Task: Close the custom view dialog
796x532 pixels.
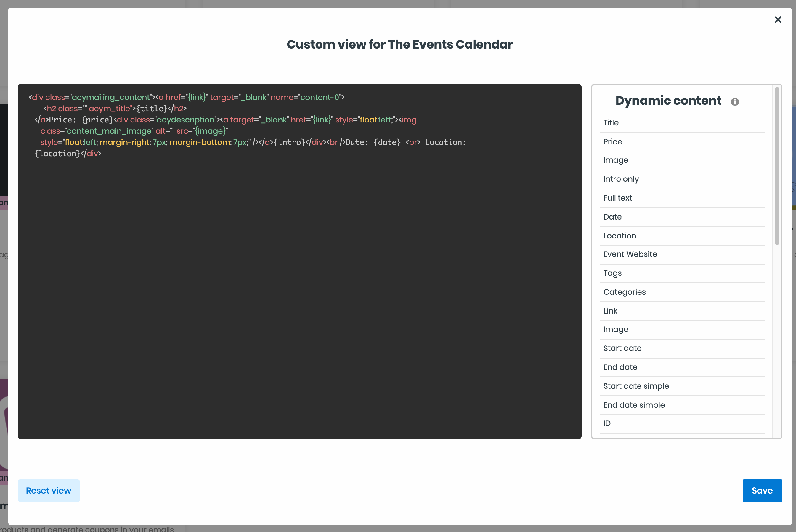Action: (778, 20)
